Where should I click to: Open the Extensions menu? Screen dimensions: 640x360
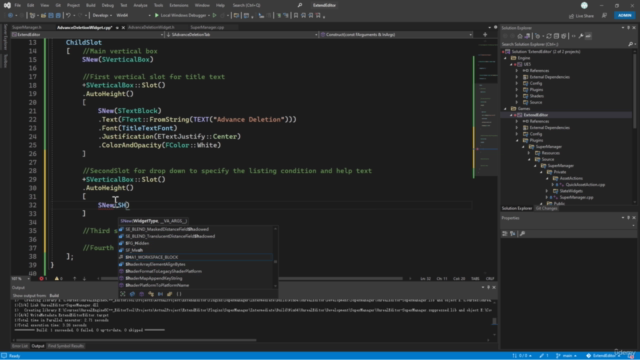tap(179, 5)
